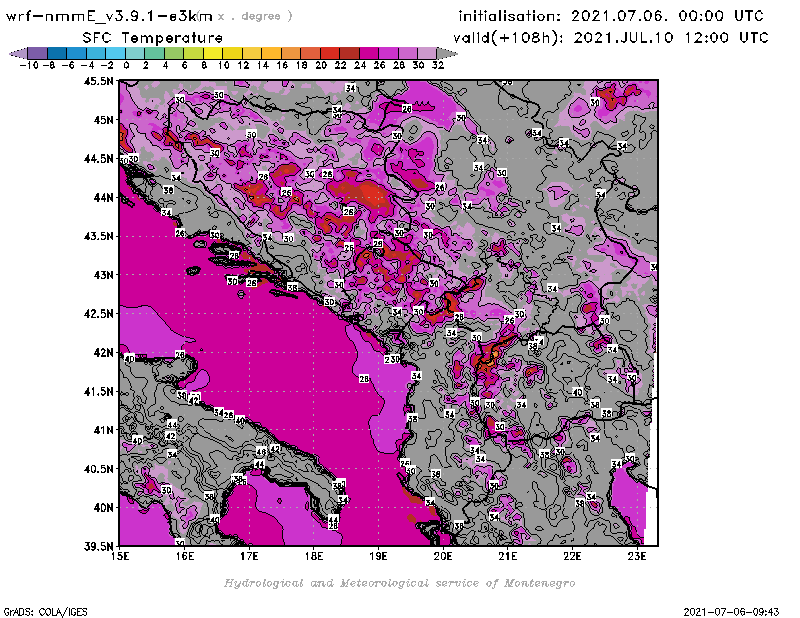Click the gray arrow end above 32

coord(447,53)
